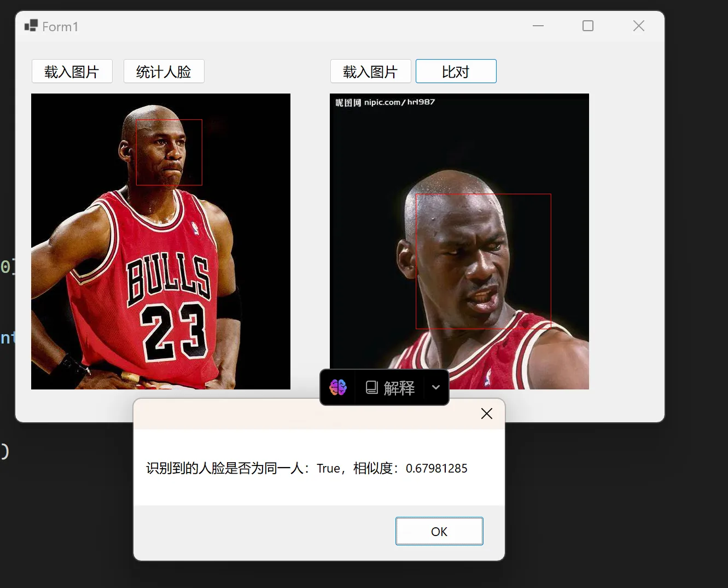Click the 解释 explain button
The width and height of the screenshot is (728, 588).
390,388
